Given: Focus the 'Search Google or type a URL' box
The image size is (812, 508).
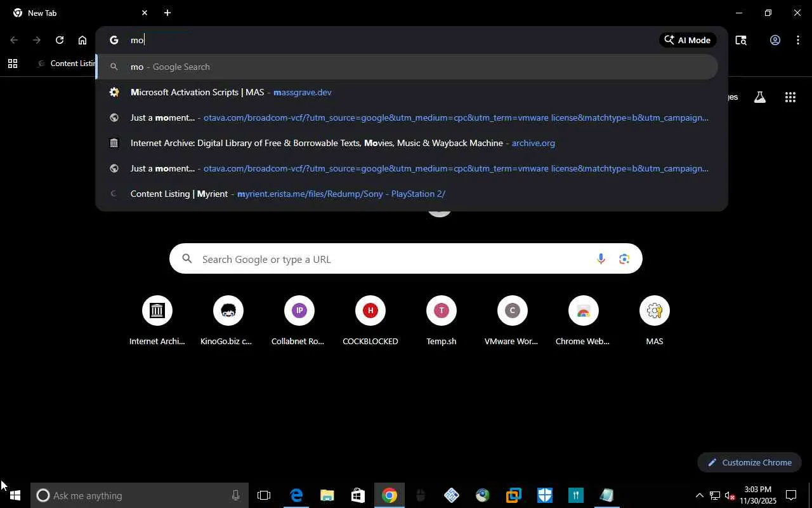Looking at the screenshot, I should (406, 259).
